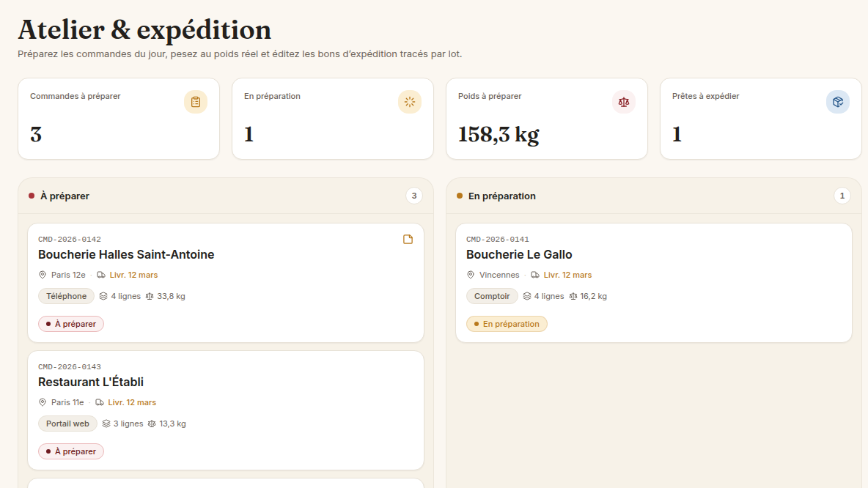Click the À préparer status badge on CMD-2026-0143
Viewport: 868px width, 488px height.
tap(71, 451)
